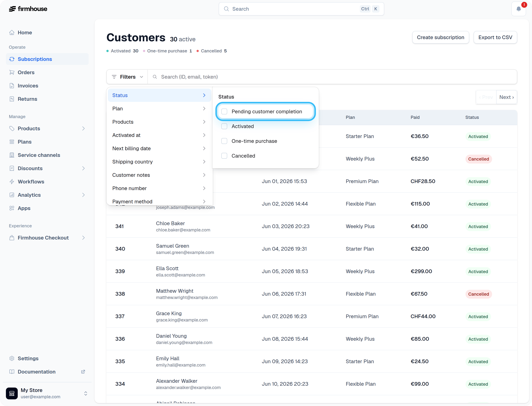Viewport: 532px width, 406px height.
Task: Click the Products tag icon
Action: click(12, 128)
